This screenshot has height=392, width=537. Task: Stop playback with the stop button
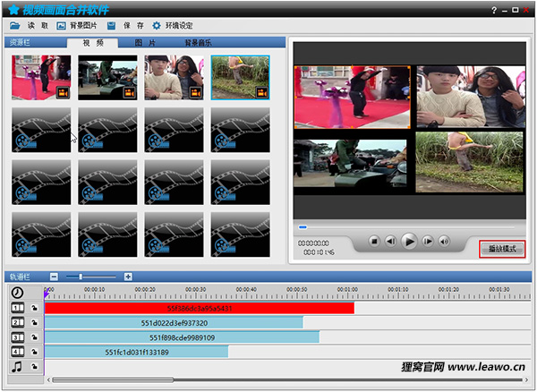(374, 242)
